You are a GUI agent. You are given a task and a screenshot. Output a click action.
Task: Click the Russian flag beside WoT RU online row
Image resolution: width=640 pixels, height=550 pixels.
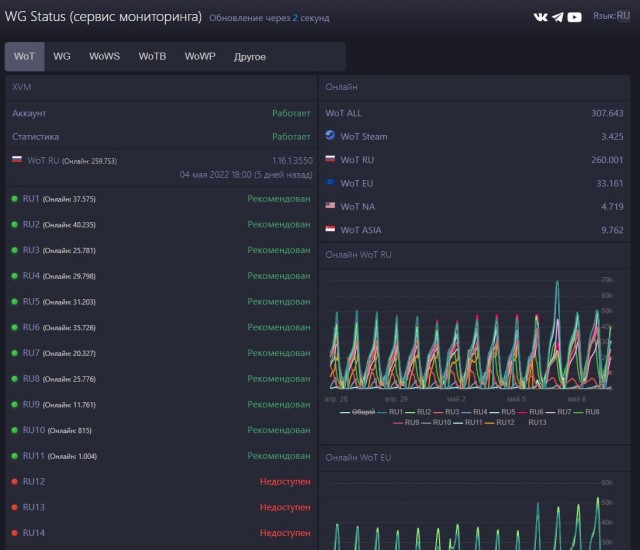coord(330,159)
